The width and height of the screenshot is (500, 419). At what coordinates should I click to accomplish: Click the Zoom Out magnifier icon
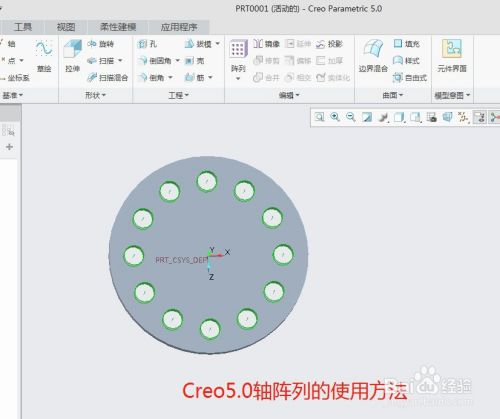351,117
